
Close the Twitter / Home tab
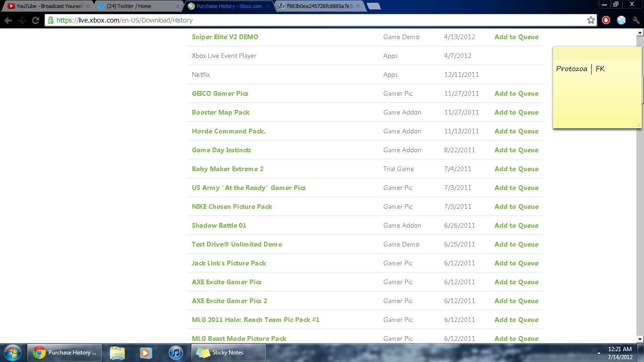point(178,6)
